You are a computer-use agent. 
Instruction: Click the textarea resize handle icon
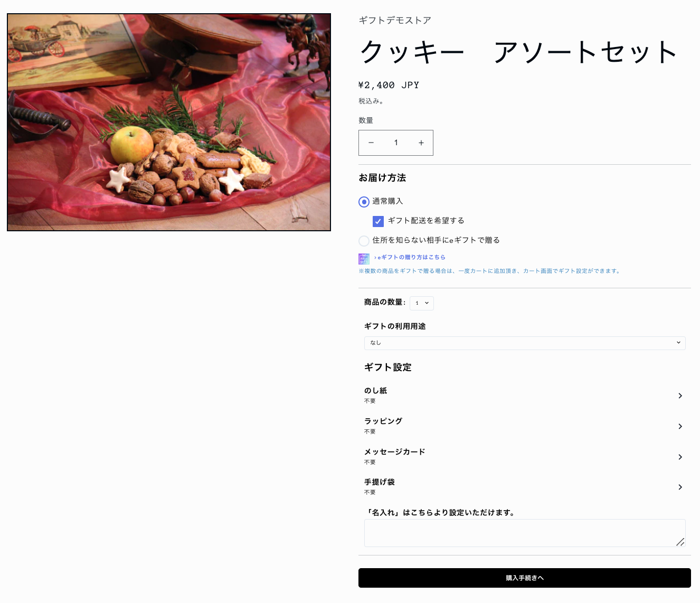coord(680,542)
